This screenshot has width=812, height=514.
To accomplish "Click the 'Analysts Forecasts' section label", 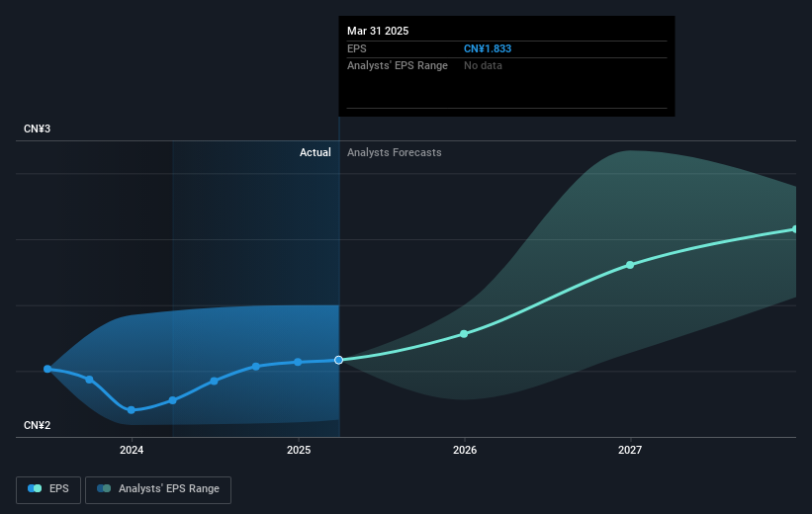I will 394,152.
